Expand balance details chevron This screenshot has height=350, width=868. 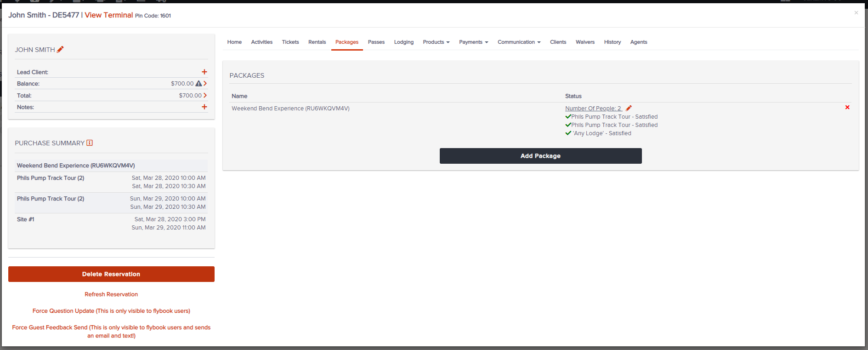coord(205,83)
